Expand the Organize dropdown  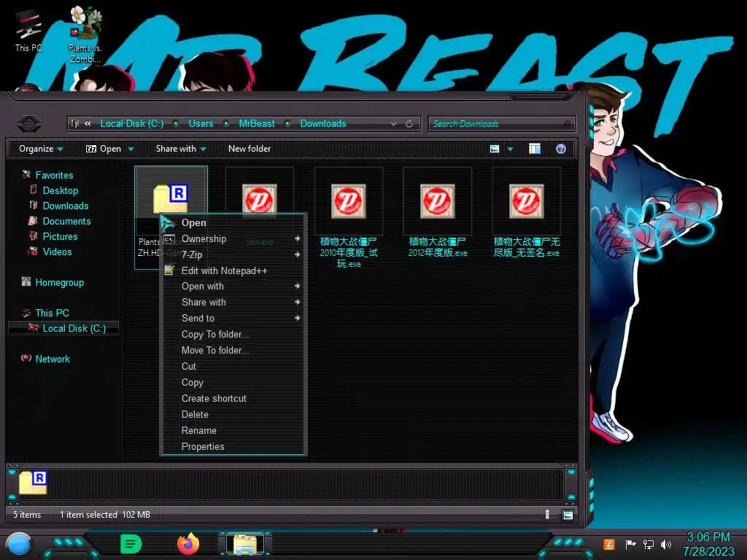click(41, 149)
